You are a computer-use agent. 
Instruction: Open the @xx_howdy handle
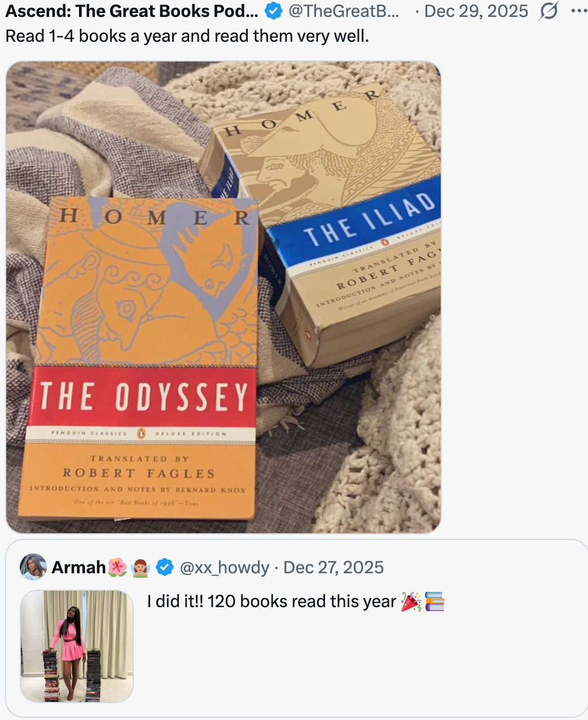click(x=225, y=567)
